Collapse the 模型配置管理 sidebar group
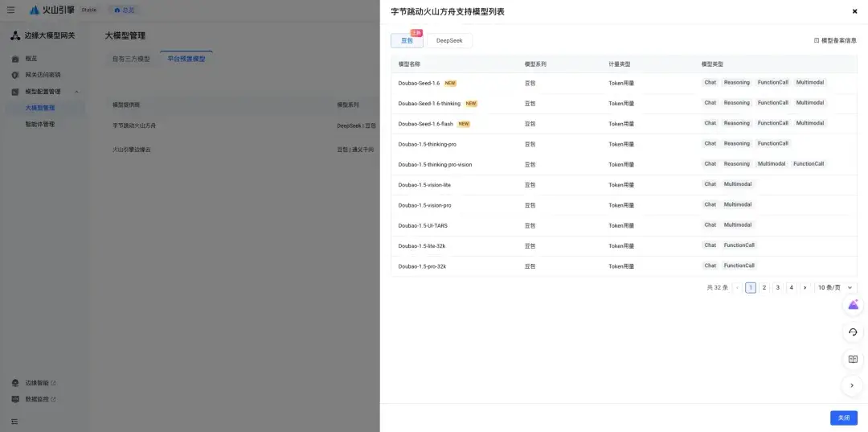This screenshot has height=432, width=868. coord(76,92)
